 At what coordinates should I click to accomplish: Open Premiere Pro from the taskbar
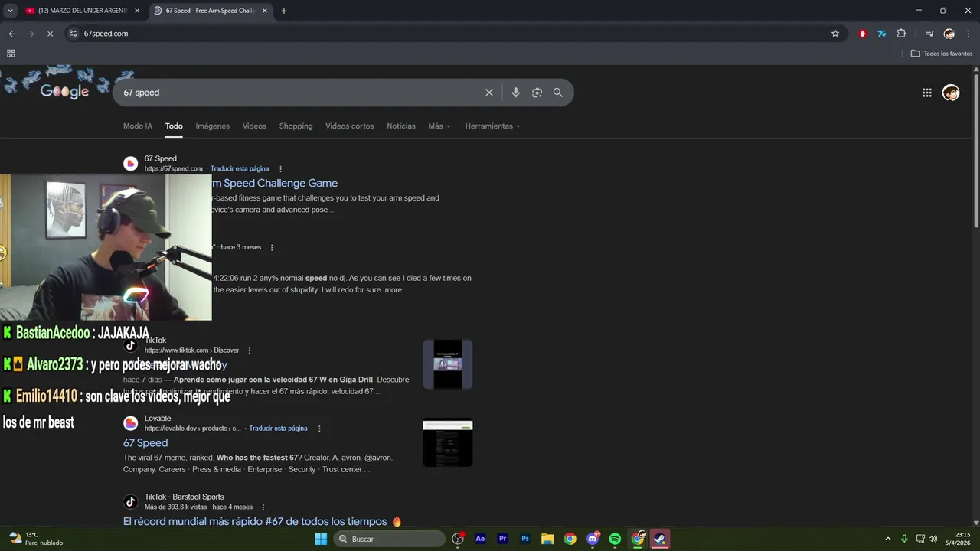[503, 539]
